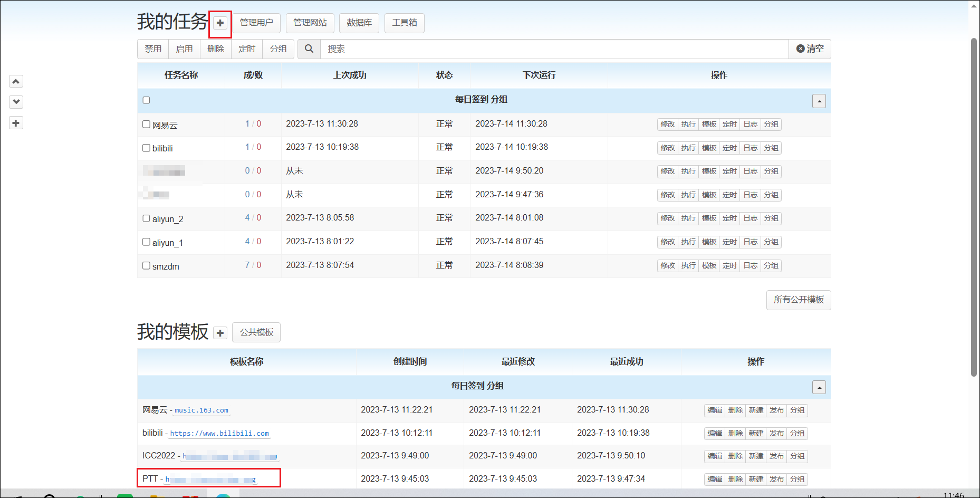Collapse the 每日签到 task group
The image size is (980, 498).
819,101
